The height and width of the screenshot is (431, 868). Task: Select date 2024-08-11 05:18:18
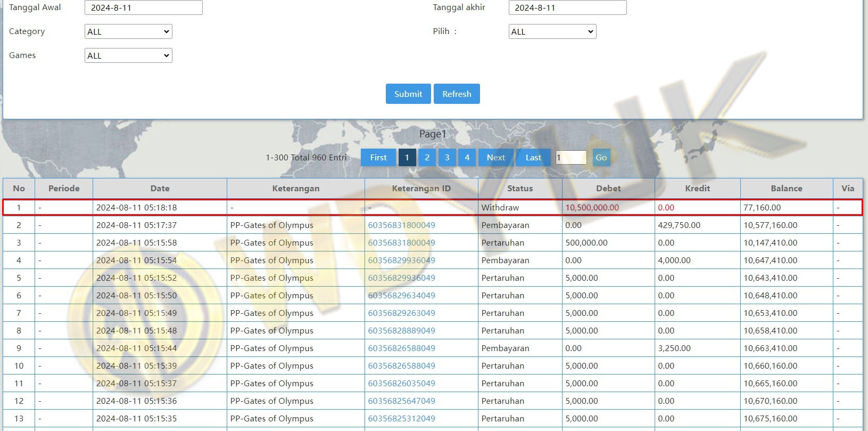[136, 207]
